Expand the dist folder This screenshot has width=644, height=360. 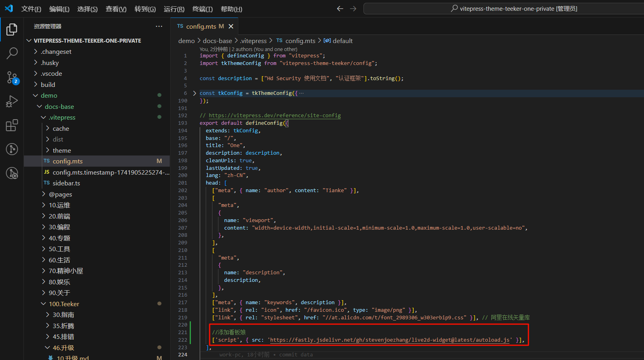coord(48,139)
